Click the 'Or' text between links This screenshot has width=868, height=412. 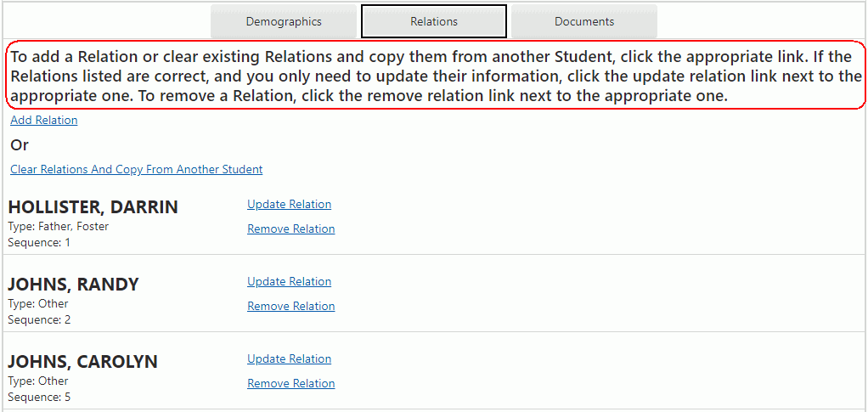tap(20, 145)
